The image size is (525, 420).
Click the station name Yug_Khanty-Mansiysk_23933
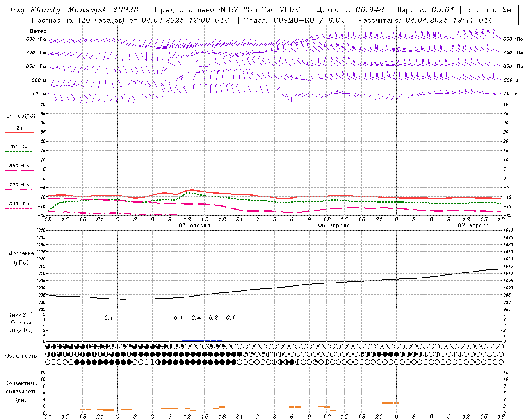[x=74, y=10]
